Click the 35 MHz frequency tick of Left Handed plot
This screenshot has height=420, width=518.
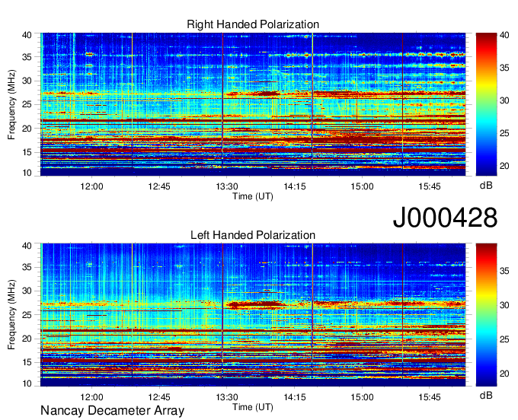click(x=27, y=267)
